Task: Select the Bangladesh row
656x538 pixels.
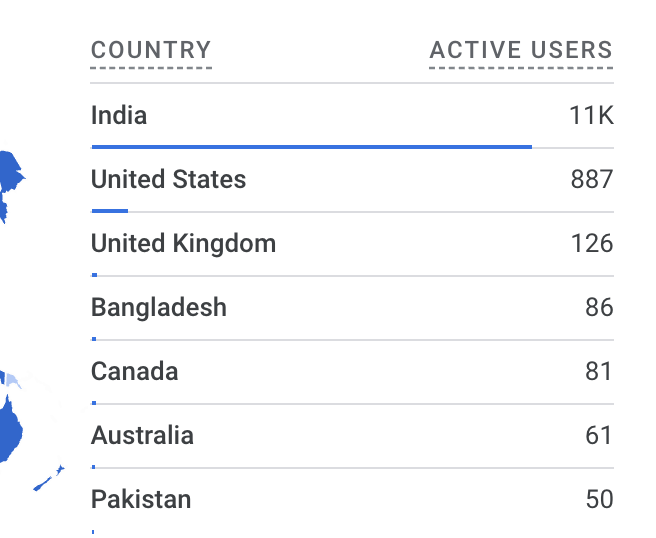Action: (x=159, y=308)
